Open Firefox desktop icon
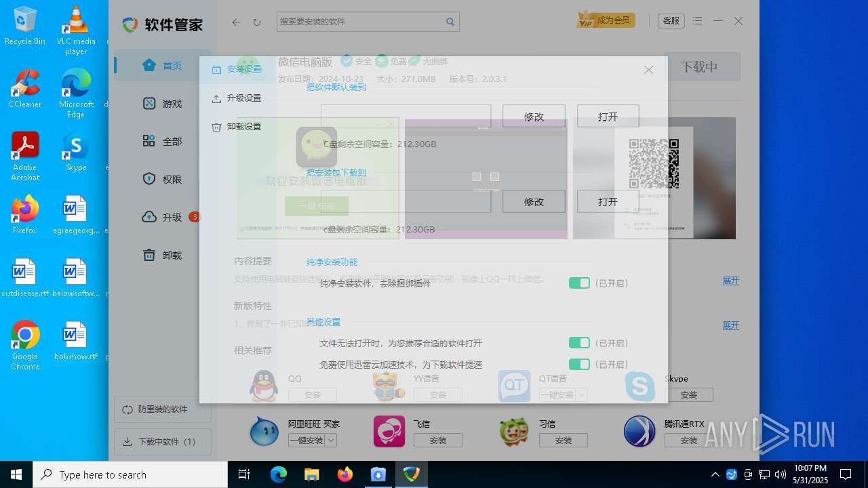Viewport: 868px width, 488px height. click(25, 215)
